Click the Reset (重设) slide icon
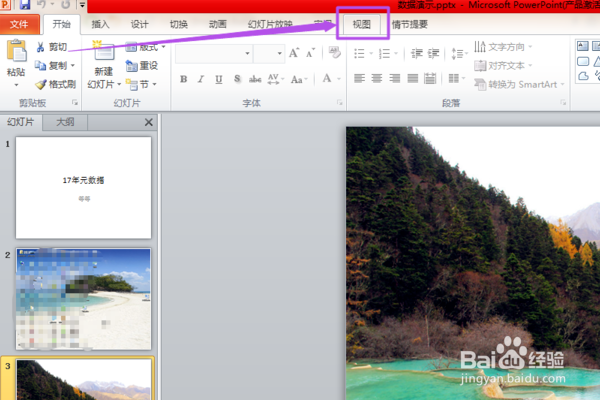600x400 pixels. click(131, 66)
